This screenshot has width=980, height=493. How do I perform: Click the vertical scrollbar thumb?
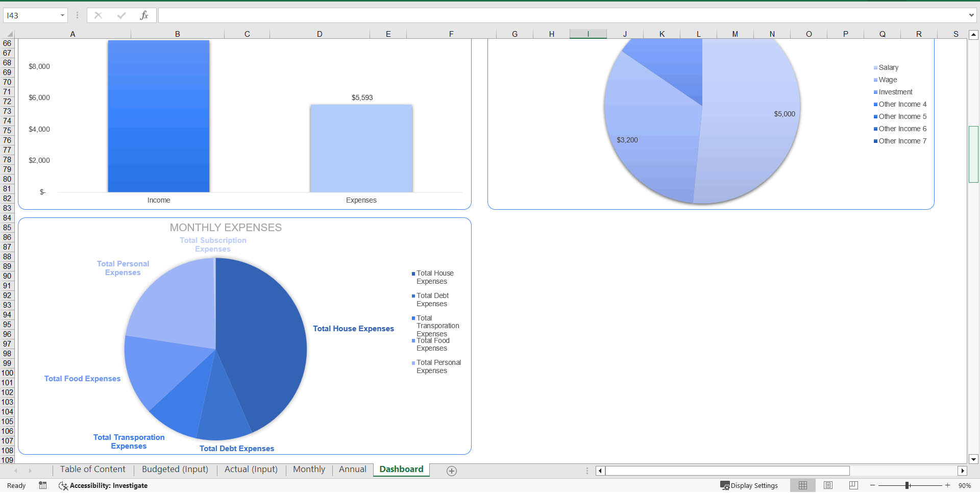(x=973, y=154)
